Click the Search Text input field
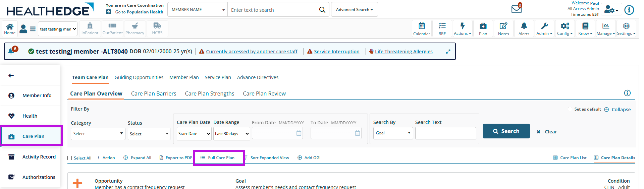This screenshot has width=644, height=189. pos(445,133)
